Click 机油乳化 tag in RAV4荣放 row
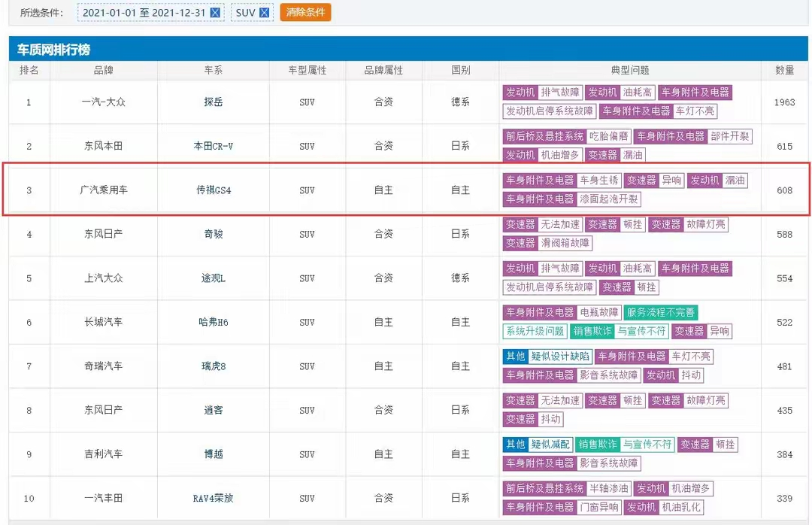Viewport: 812px width, 525px height. [681, 508]
